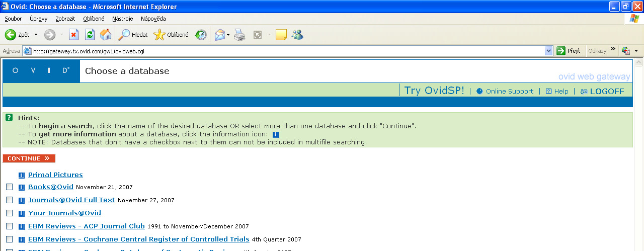This screenshot has width=644, height=251.
Task: Open the History clock icon
Action: click(201, 35)
